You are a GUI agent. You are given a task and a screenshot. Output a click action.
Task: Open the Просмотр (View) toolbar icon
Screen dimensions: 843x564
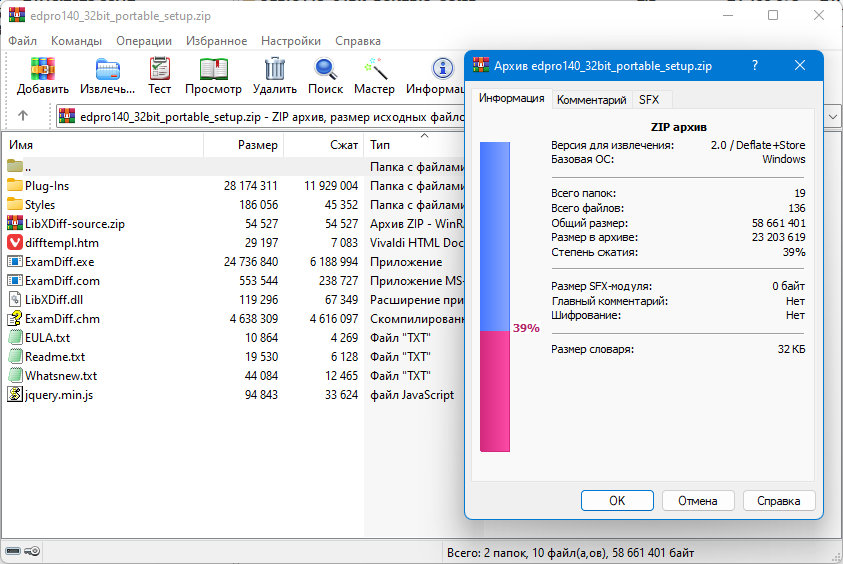click(213, 69)
